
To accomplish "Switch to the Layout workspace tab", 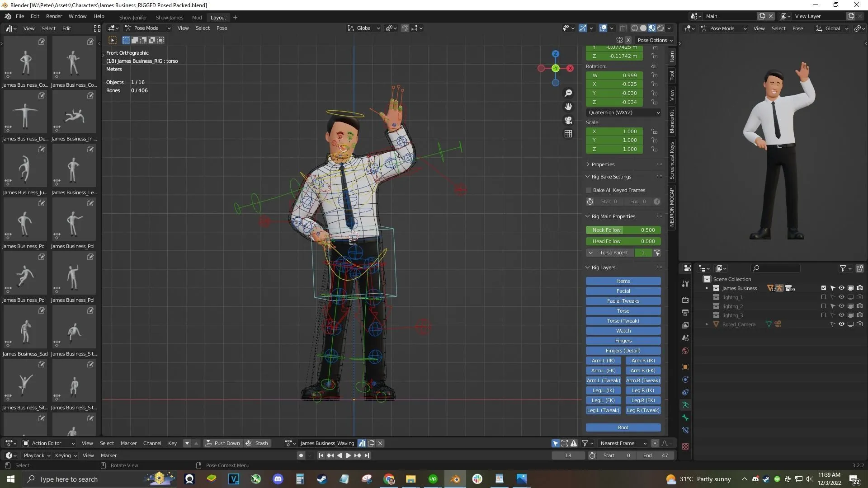I will pos(218,17).
